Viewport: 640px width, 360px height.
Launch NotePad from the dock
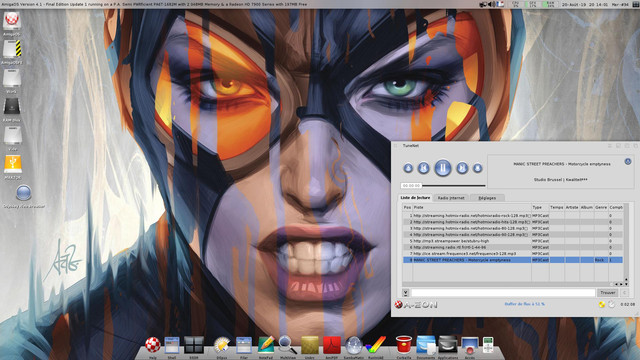click(x=266, y=345)
